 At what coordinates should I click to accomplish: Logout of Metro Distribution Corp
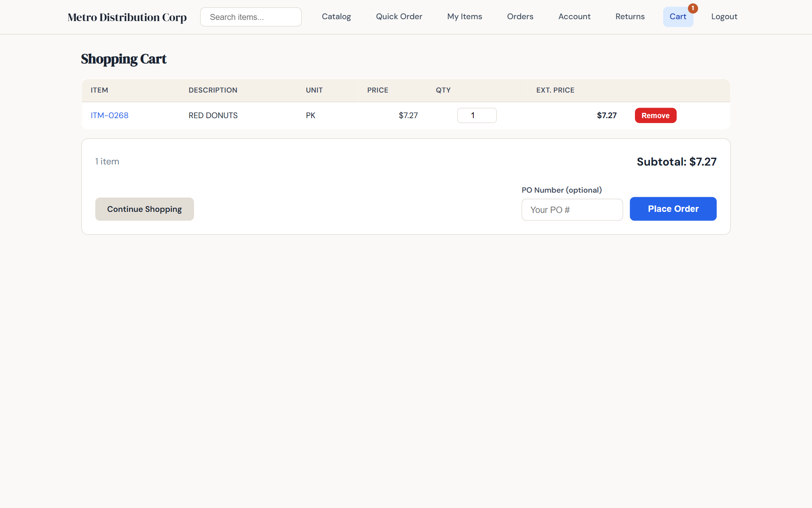(724, 17)
